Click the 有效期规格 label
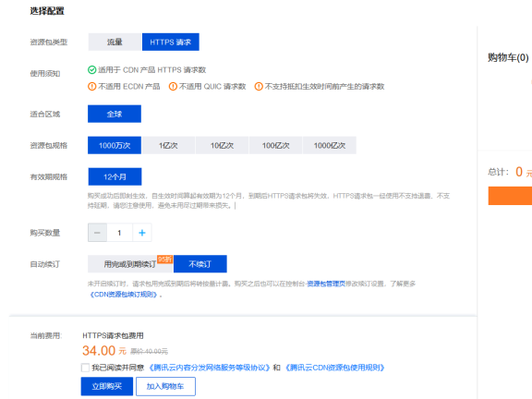The height and width of the screenshot is (399, 532). [49, 176]
